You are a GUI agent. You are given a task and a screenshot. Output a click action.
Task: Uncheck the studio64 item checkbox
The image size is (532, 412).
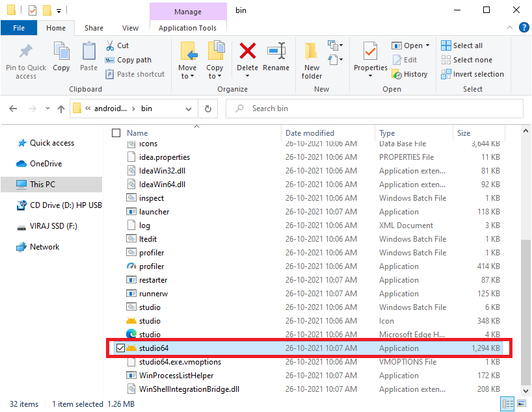click(x=120, y=348)
